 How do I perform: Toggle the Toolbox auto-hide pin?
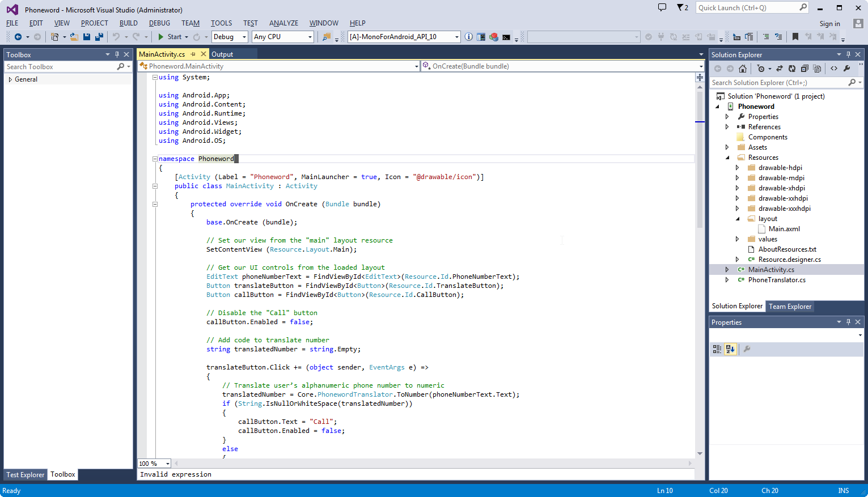point(117,54)
